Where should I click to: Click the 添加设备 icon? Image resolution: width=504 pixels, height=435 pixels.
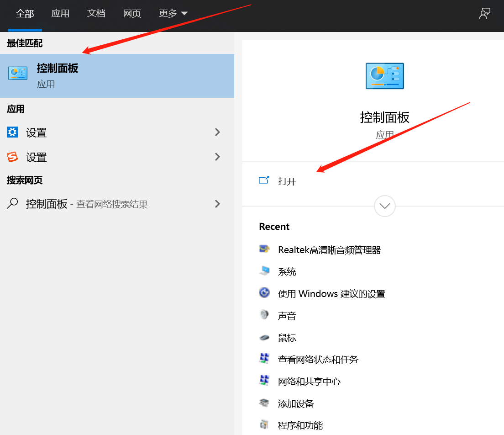click(x=264, y=403)
